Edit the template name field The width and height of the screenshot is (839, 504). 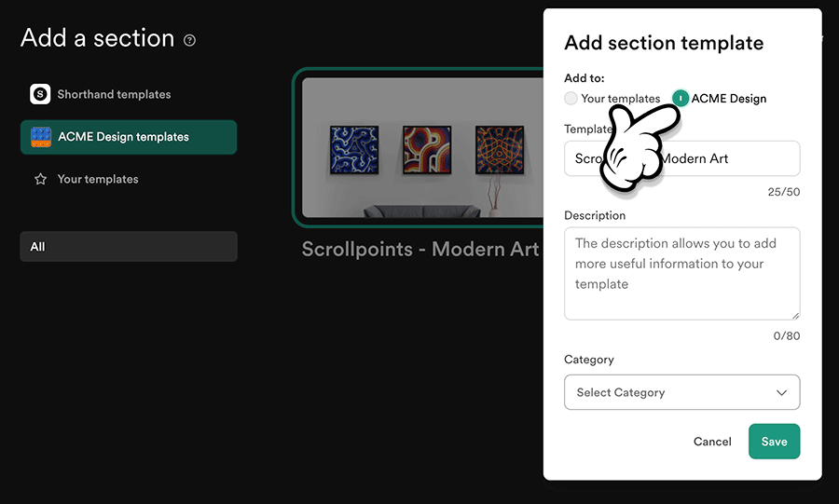click(x=681, y=158)
